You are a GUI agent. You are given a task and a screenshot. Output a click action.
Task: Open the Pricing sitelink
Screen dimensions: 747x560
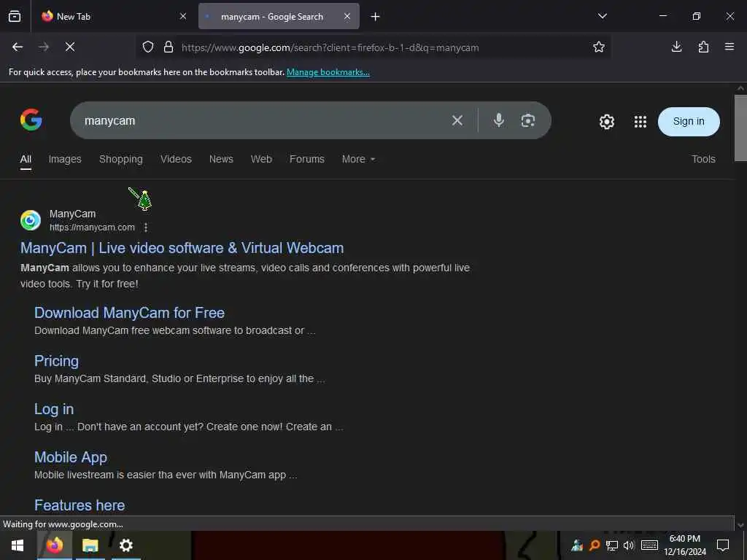point(56,361)
